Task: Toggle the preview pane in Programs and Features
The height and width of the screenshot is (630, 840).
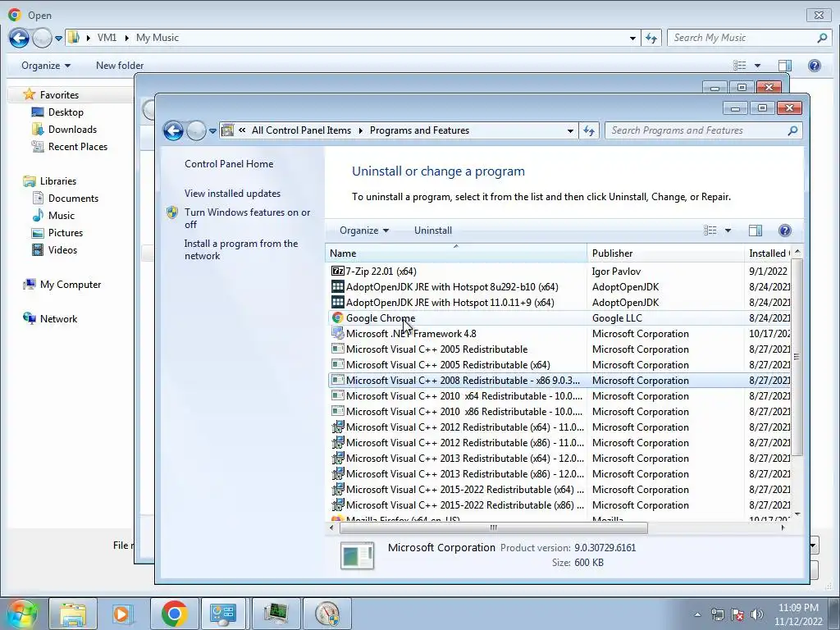Action: tap(756, 231)
